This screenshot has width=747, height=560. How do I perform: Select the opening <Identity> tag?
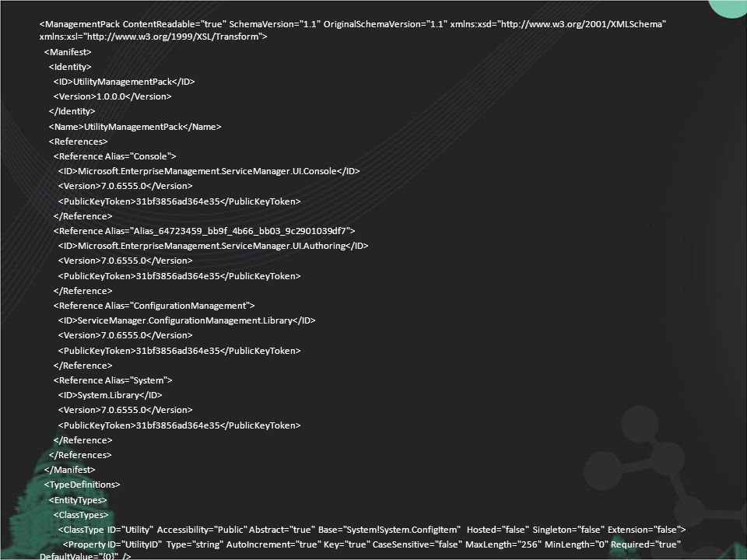click(x=70, y=67)
